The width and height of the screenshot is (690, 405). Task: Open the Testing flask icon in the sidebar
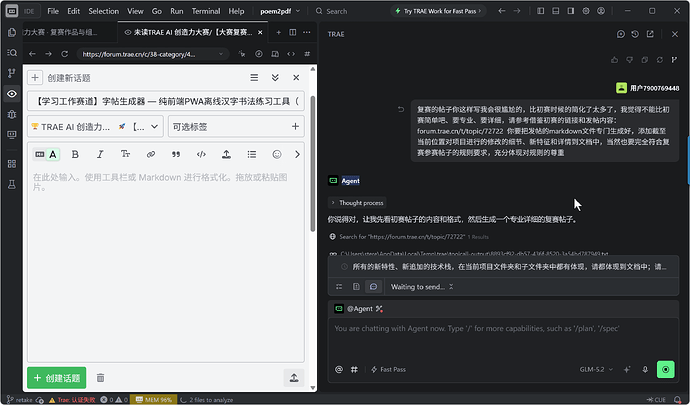[12, 184]
